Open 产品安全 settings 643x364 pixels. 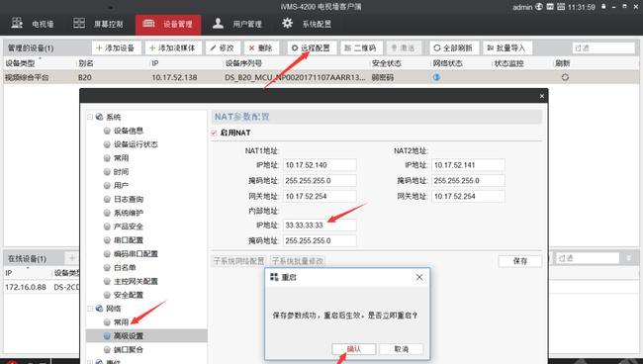pyautogui.click(x=128, y=227)
